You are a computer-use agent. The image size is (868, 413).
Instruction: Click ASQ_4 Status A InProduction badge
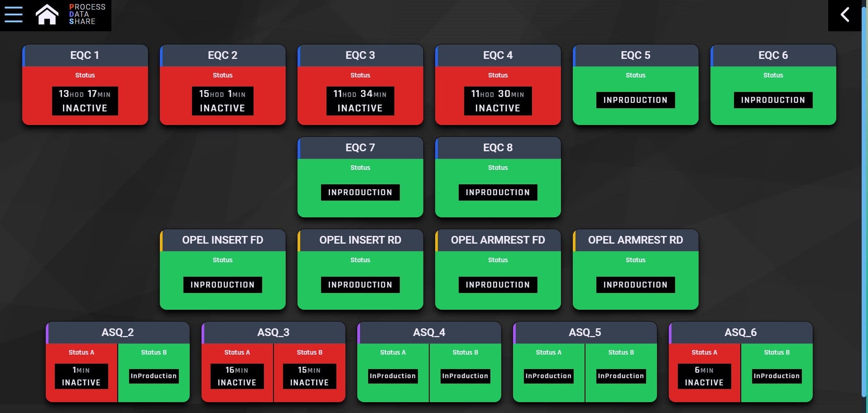click(x=393, y=376)
